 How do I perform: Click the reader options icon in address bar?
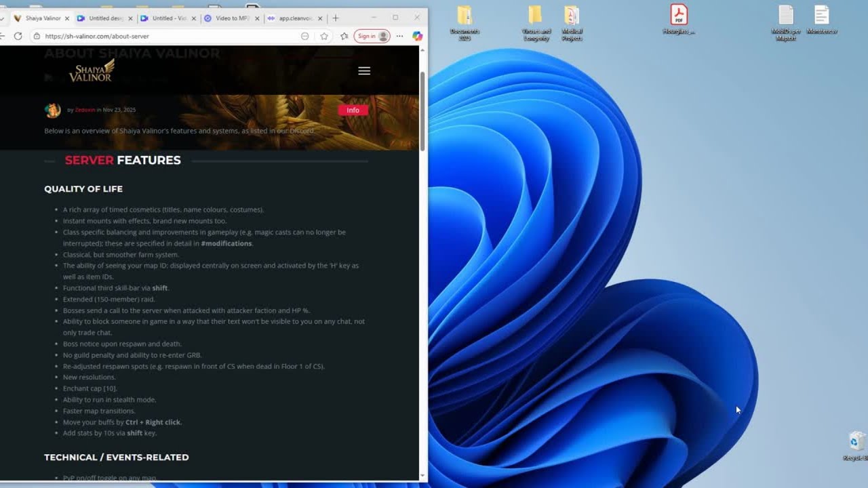[x=305, y=36]
